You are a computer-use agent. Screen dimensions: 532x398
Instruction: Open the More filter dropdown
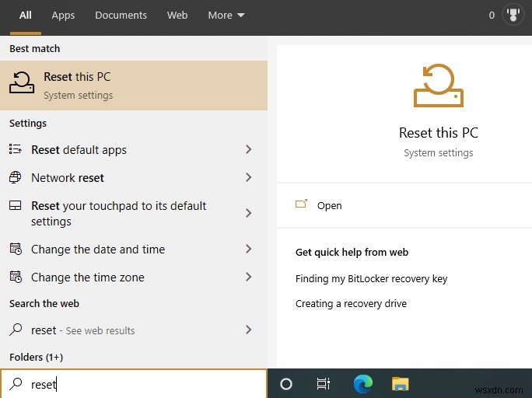(226, 16)
